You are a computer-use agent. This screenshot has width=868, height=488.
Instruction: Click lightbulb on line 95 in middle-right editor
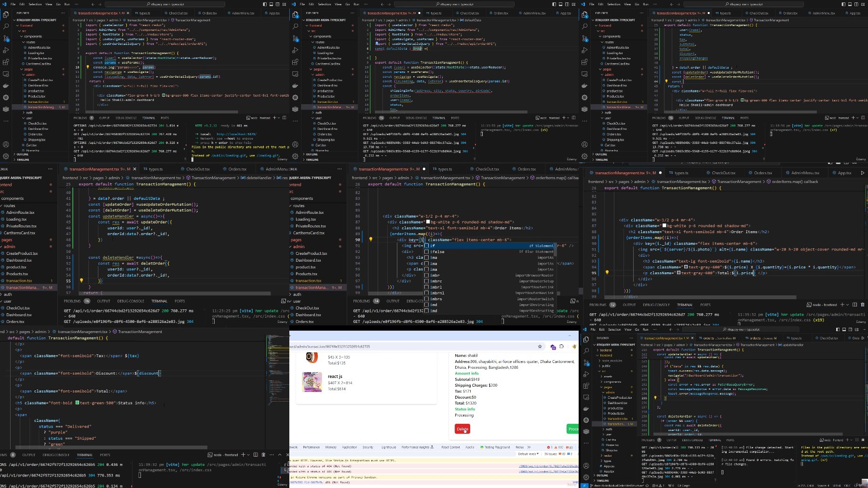pos(607,273)
